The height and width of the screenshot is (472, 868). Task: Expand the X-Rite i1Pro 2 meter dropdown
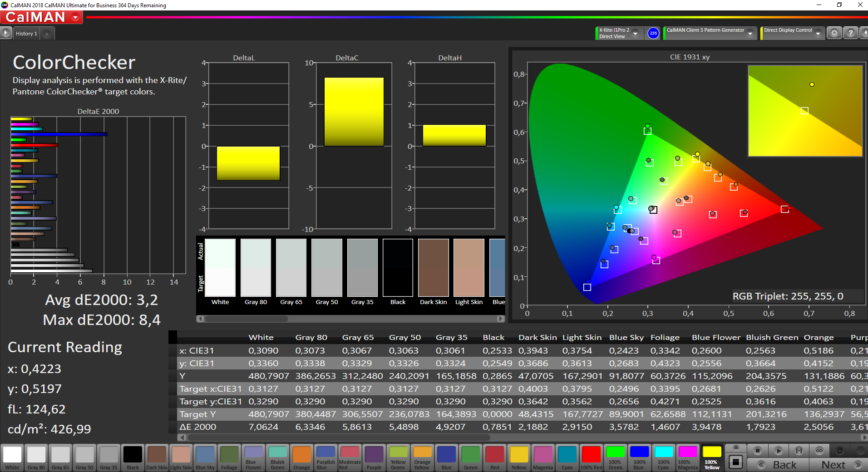point(635,33)
